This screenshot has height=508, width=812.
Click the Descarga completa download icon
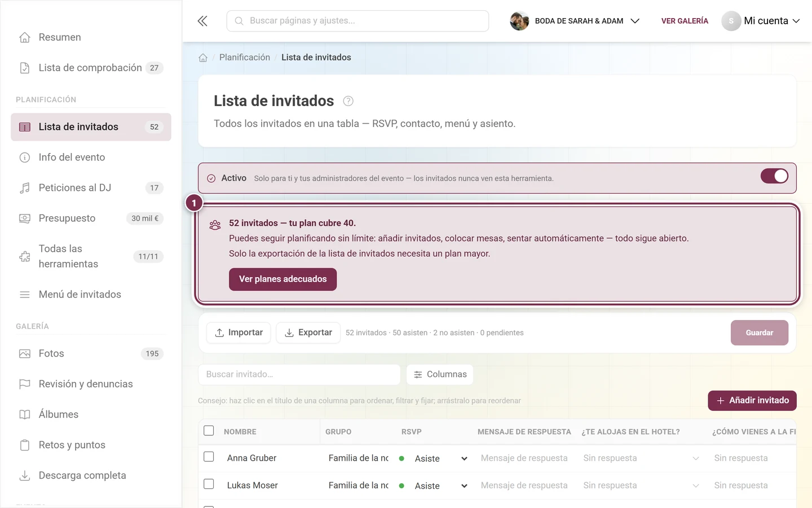click(x=25, y=476)
